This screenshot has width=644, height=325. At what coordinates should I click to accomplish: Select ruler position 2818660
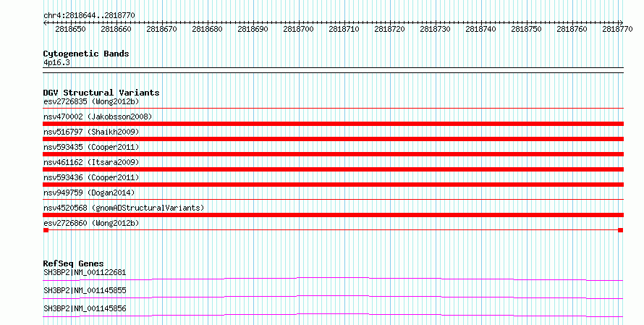click(x=116, y=29)
